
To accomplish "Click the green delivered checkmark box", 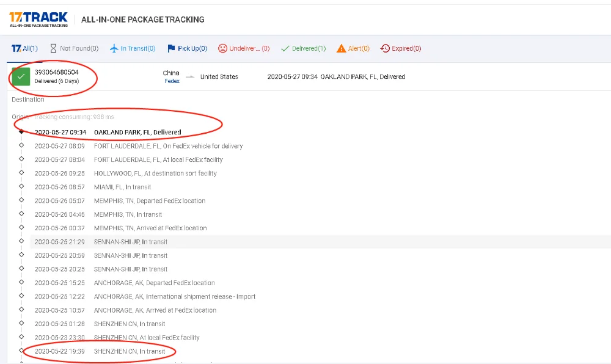I will point(21,77).
